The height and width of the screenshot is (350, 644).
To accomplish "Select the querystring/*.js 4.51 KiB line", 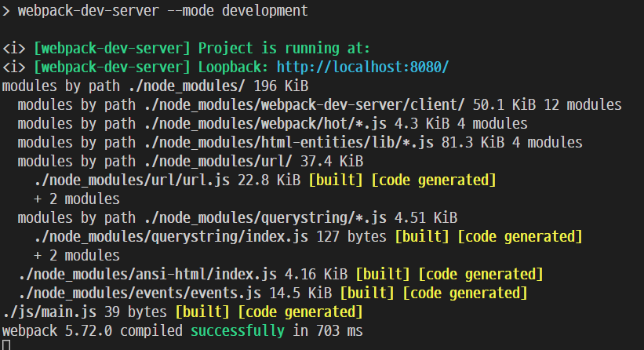I will 238,218.
